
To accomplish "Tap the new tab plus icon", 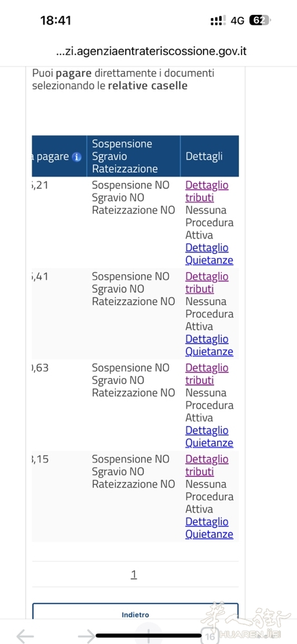I will pos(148,634).
